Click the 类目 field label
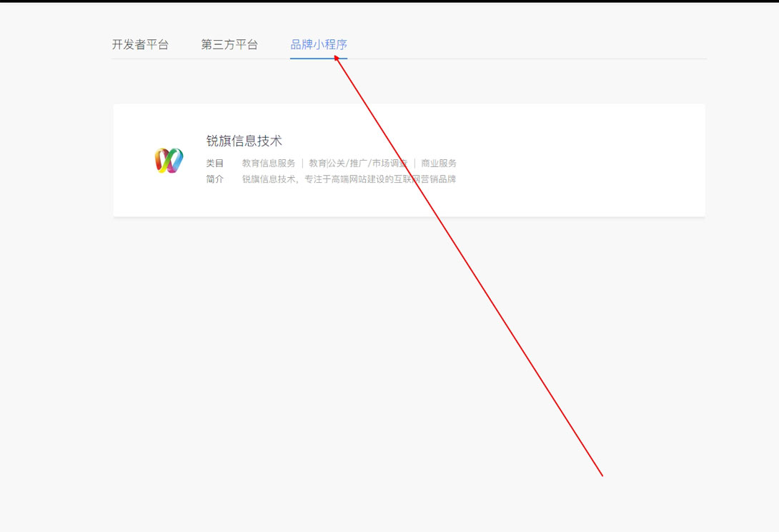Image resolution: width=779 pixels, height=532 pixels. 214,162
